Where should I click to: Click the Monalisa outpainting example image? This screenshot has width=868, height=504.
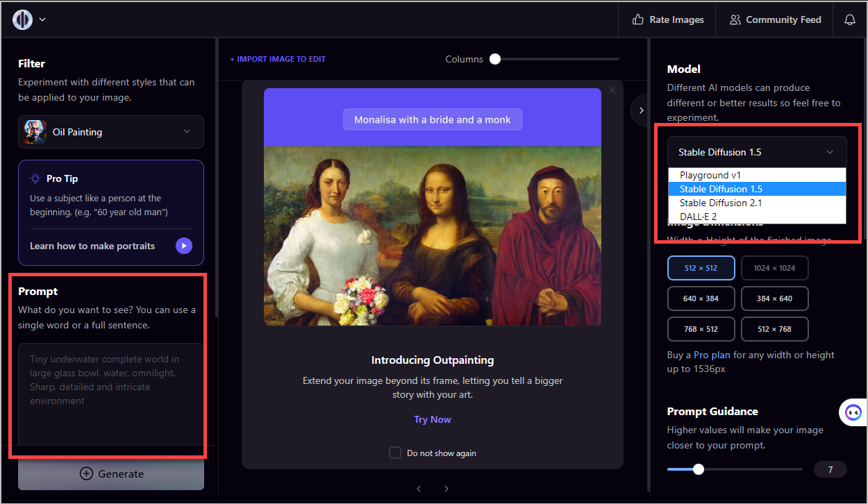click(x=433, y=235)
